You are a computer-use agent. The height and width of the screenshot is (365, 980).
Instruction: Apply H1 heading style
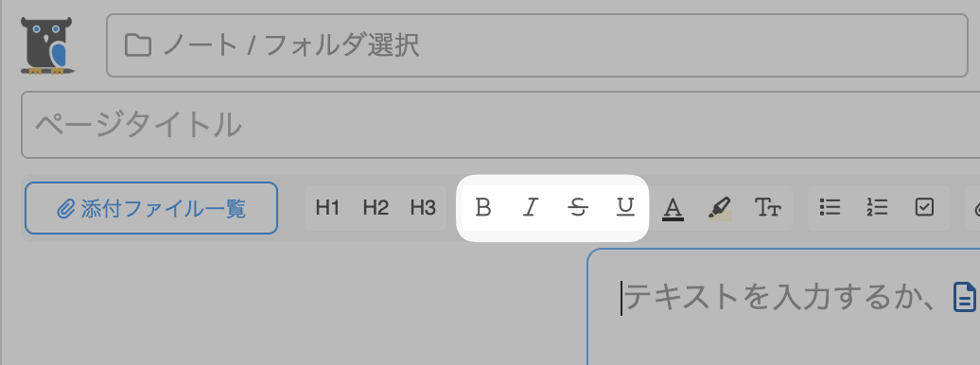click(x=327, y=207)
